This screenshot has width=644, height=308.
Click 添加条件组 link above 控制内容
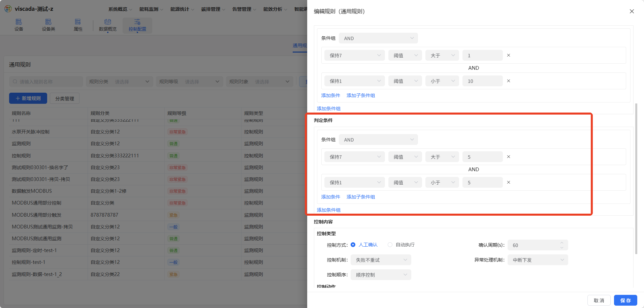tap(329, 210)
